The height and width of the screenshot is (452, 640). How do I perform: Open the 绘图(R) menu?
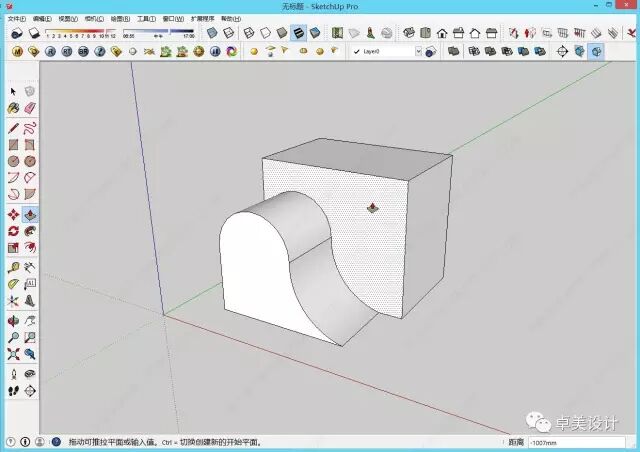pos(120,19)
